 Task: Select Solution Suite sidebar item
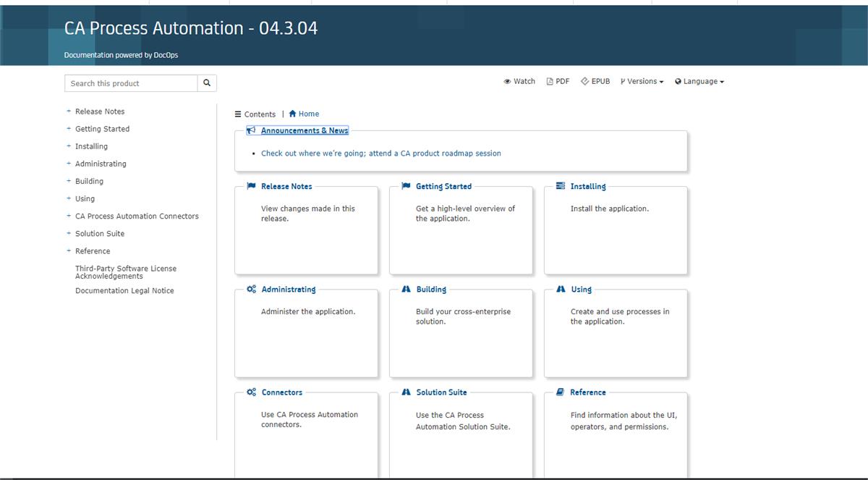point(100,234)
